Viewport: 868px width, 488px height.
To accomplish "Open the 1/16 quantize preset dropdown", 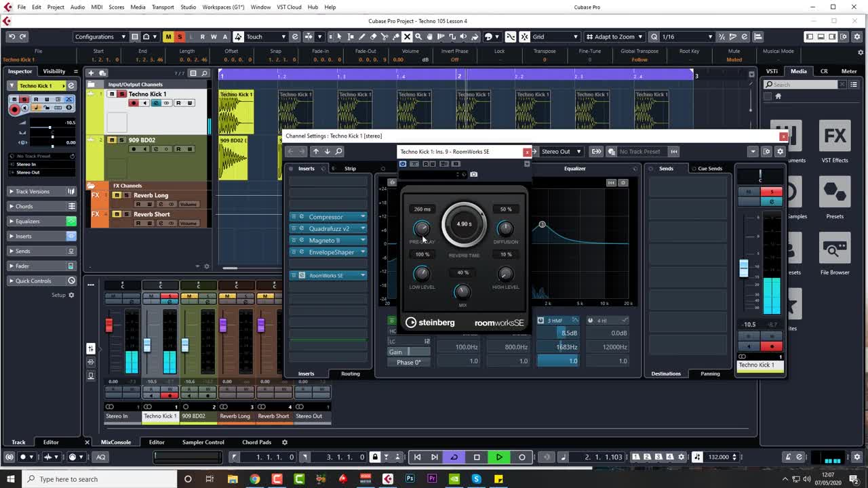I will 687,37.
